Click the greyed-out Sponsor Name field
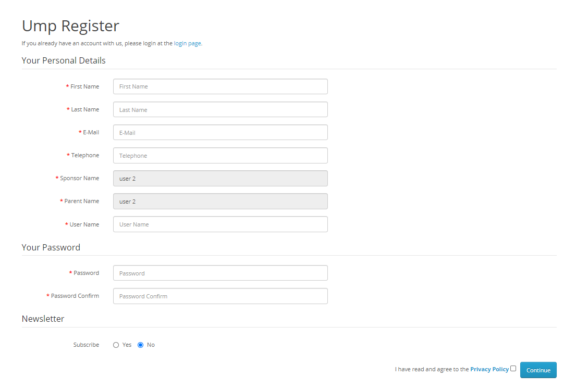The height and width of the screenshot is (390, 588). point(220,178)
